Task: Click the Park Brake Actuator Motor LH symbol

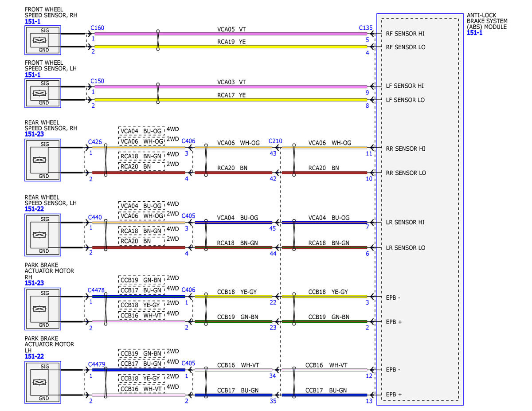Action: (x=43, y=382)
